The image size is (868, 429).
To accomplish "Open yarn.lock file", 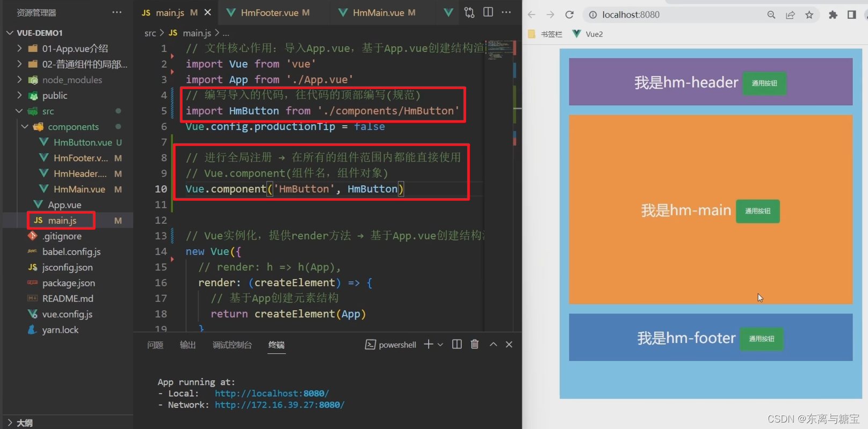I will pyautogui.click(x=60, y=330).
